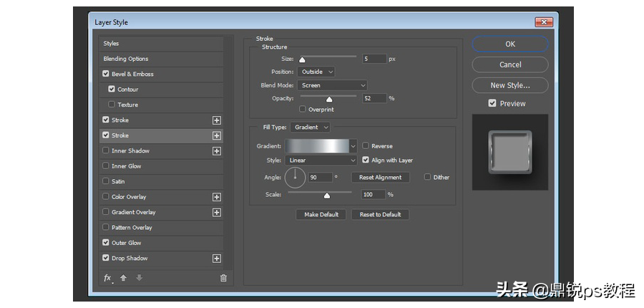Open Blending Options section
The image size is (644, 308).
click(x=162, y=59)
